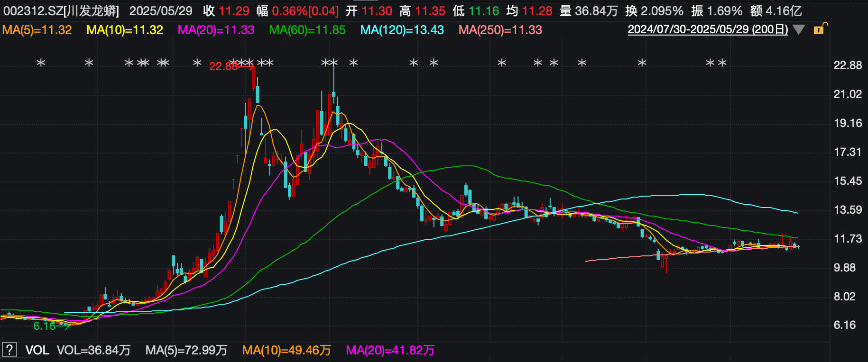The height and width of the screenshot is (362, 868).
Task: Select the MA(5)=11.32 orange indicator label
Action: (37, 30)
